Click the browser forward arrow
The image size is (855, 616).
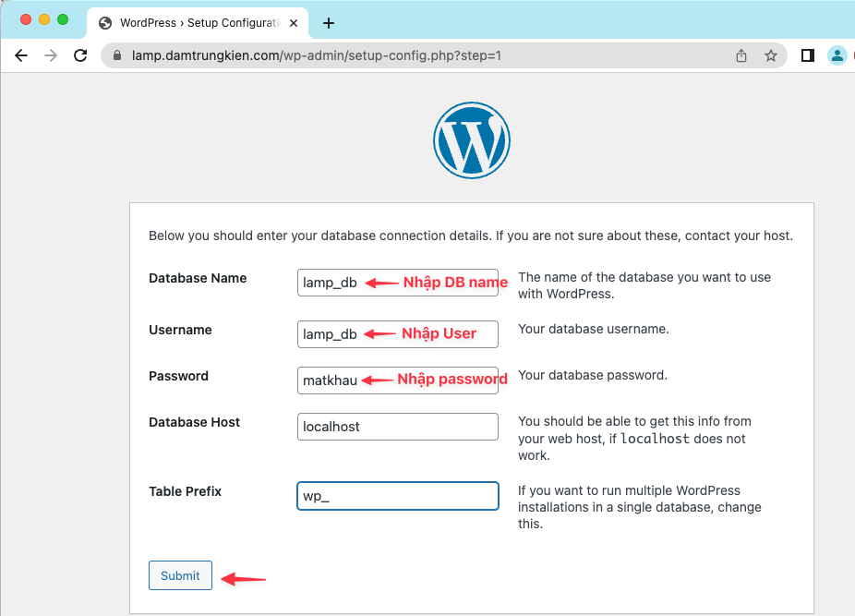51,55
